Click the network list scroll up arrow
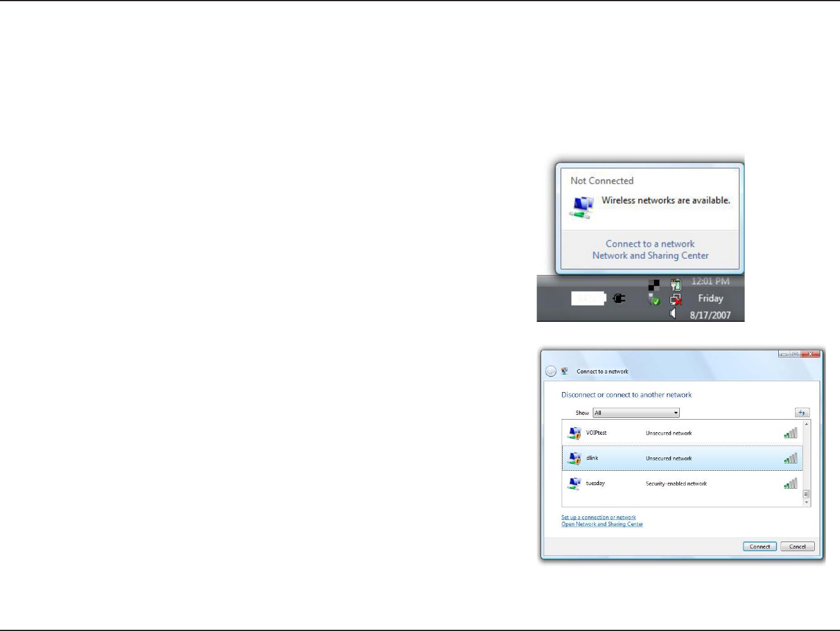The height and width of the screenshot is (631, 840). (x=806, y=424)
